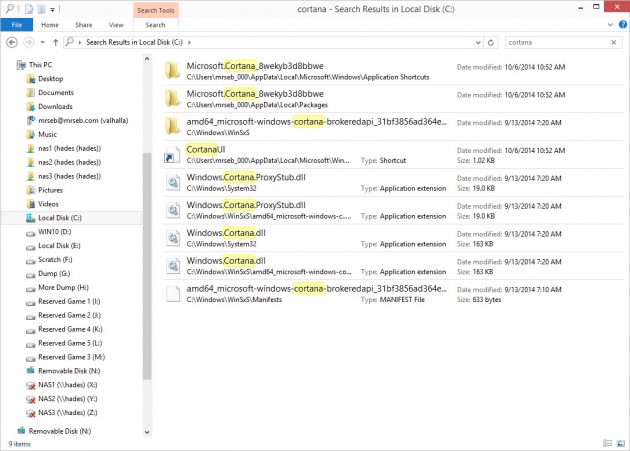The height and width of the screenshot is (451, 630).
Task: Click the Properties quick access icon
Action: (29, 8)
